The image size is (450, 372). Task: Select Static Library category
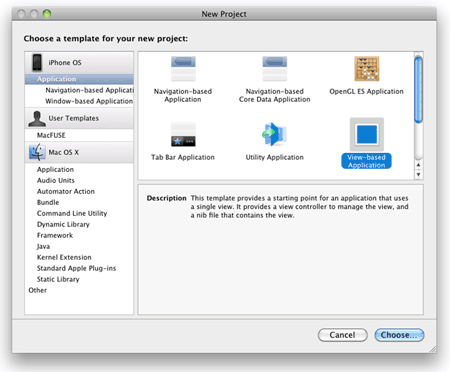coord(79,279)
